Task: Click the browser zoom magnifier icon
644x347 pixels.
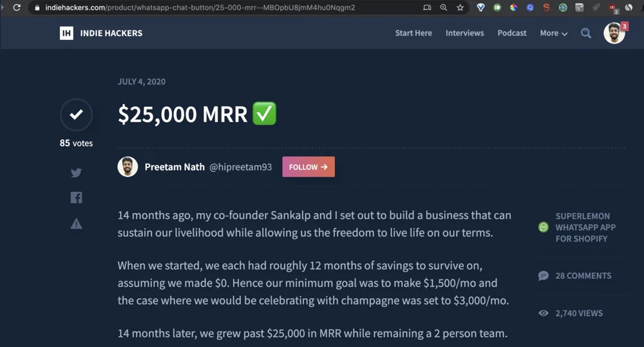Action: [444, 8]
